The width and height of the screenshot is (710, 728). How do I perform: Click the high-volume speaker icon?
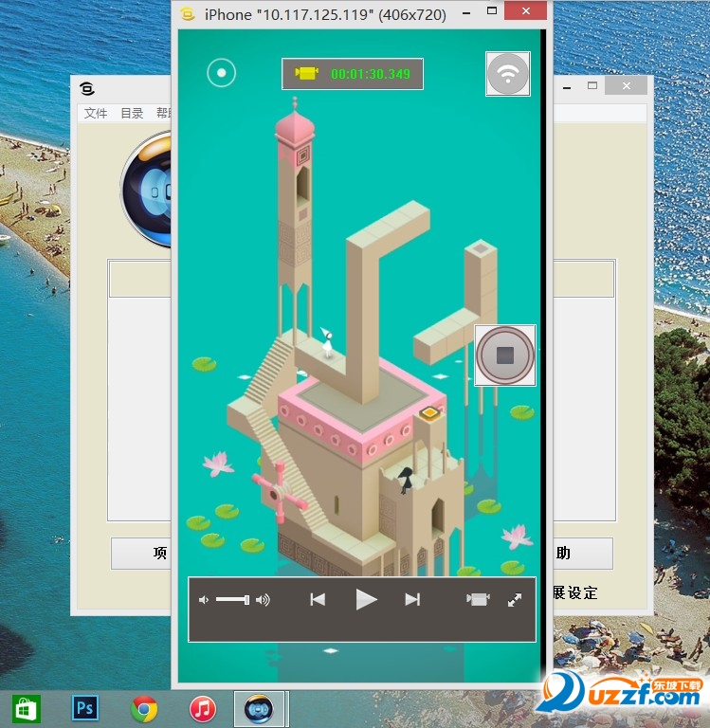point(263,600)
